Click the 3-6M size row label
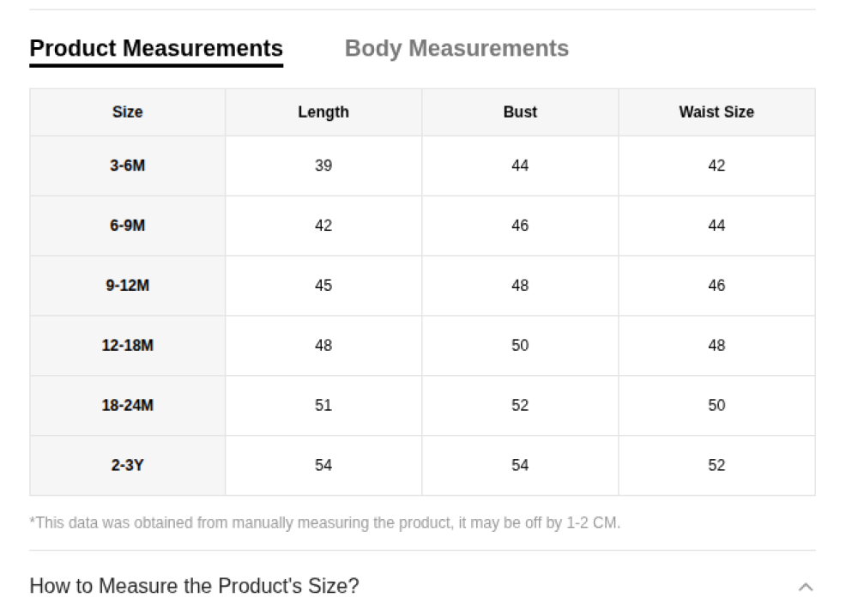858x616 pixels. 127,166
